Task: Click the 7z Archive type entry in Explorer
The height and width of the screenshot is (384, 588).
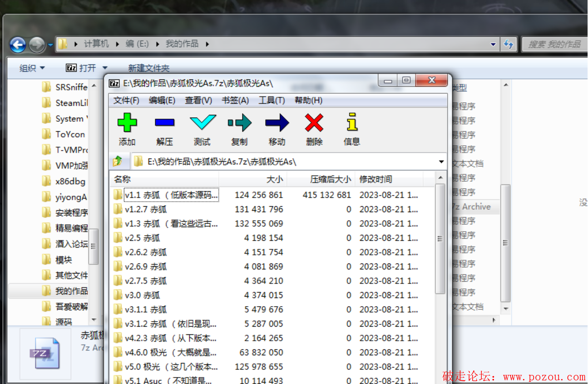Action: 471,206
